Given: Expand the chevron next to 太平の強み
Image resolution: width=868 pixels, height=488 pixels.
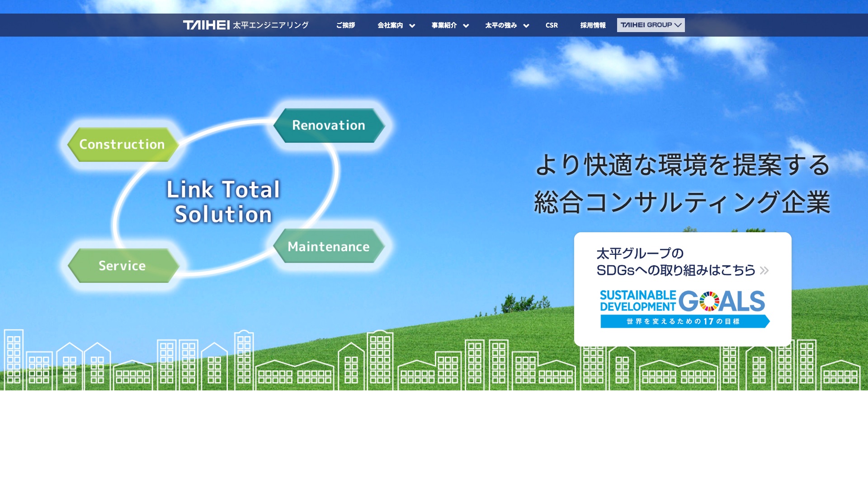Looking at the screenshot, I should [x=526, y=26].
